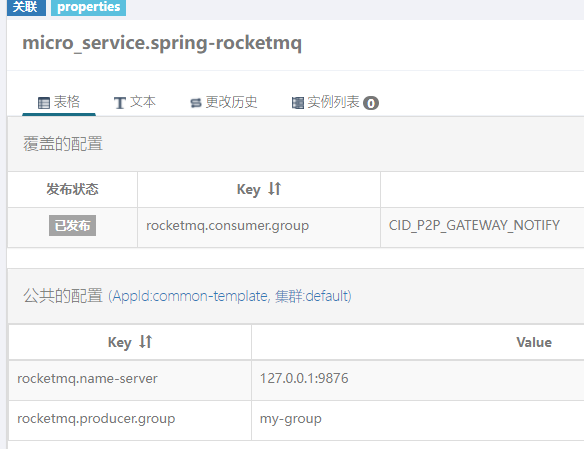Click the 关联 blue label
The width and height of the screenshot is (584, 449).
click(26, 7)
